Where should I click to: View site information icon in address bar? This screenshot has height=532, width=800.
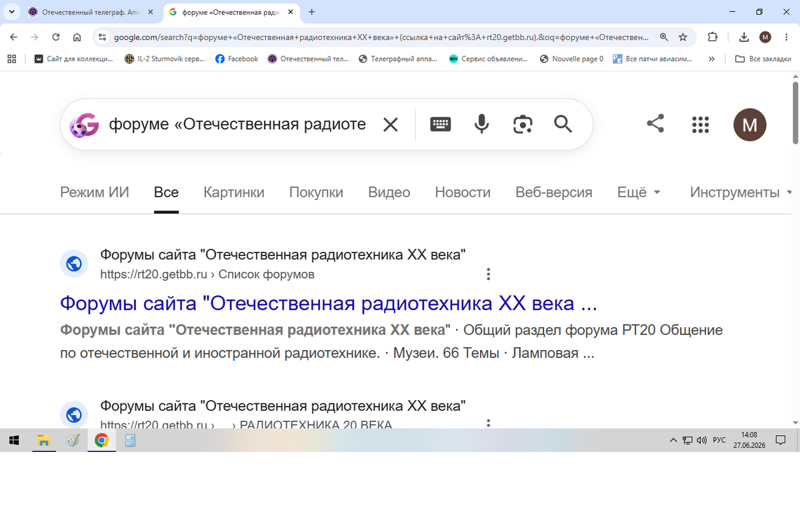click(x=102, y=37)
